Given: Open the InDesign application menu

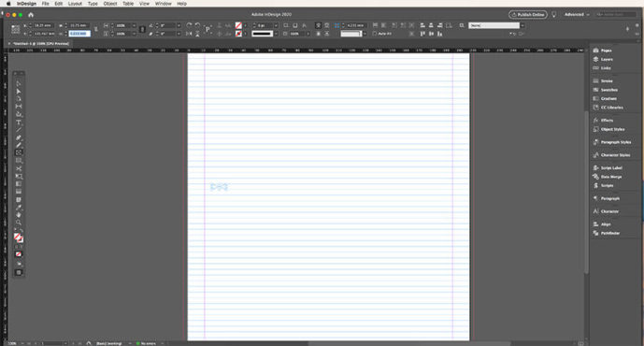Looking at the screenshot, I should tap(26, 4).
